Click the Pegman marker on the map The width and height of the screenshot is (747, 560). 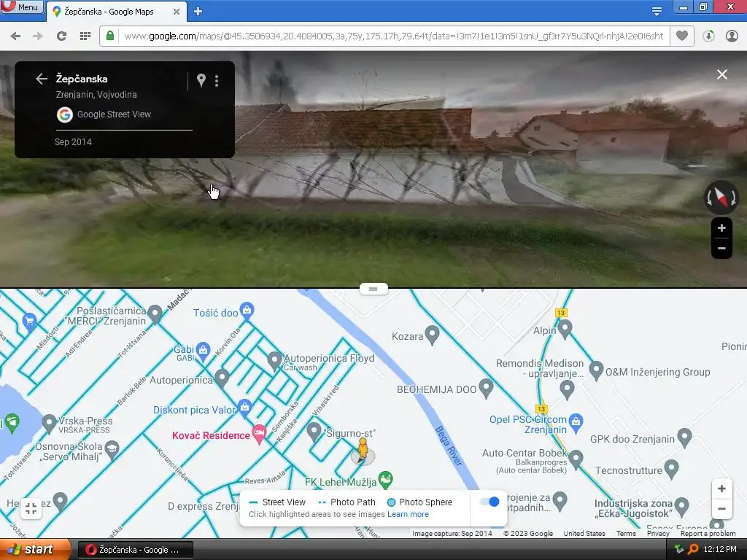click(x=363, y=449)
